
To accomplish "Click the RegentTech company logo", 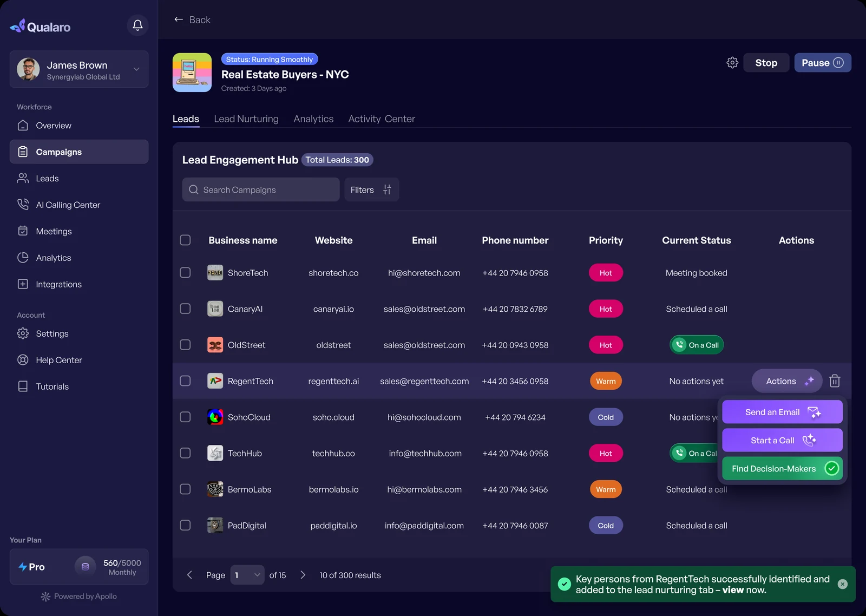I will coord(215,381).
